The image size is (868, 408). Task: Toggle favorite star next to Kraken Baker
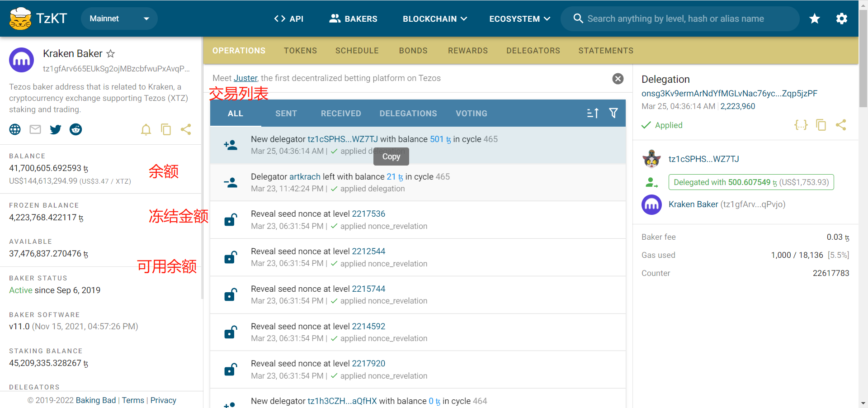(111, 54)
